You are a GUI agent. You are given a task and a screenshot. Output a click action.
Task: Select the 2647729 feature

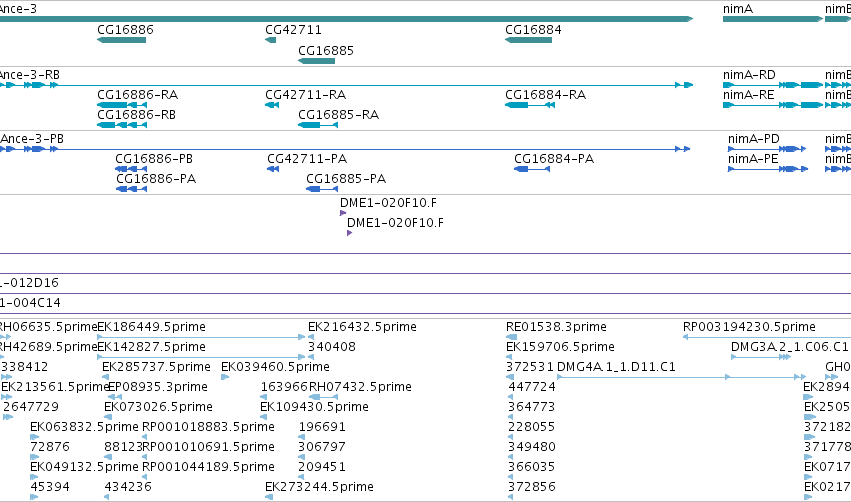[8, 417]
